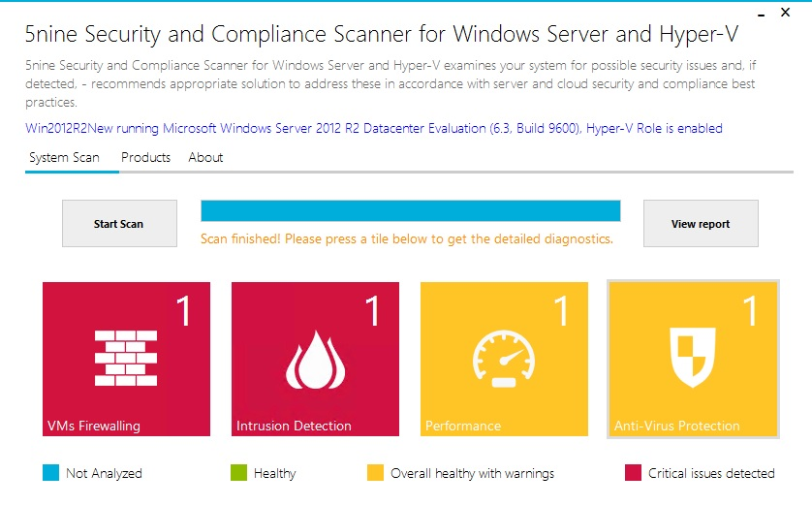Viewport: 812px width, 506px height.
Task: Click the green Healthy legend swatch
Action: click(x=239, y=473)
